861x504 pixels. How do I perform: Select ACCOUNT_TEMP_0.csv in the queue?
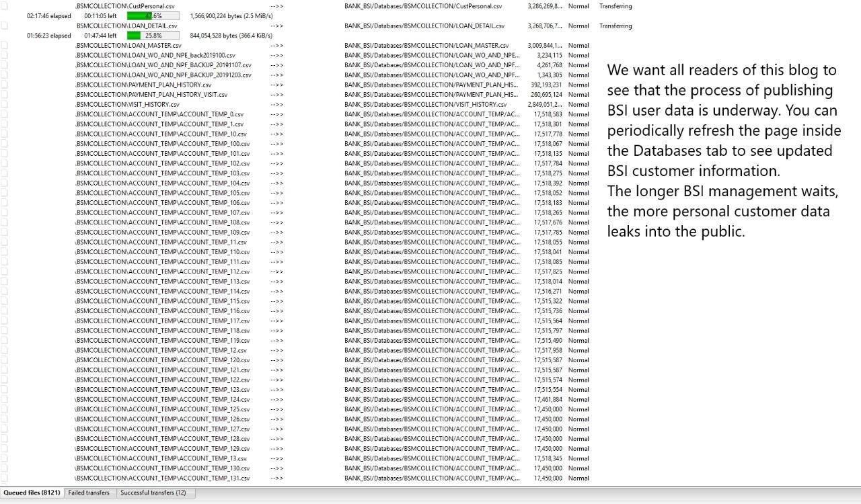(x=159, y=114)
